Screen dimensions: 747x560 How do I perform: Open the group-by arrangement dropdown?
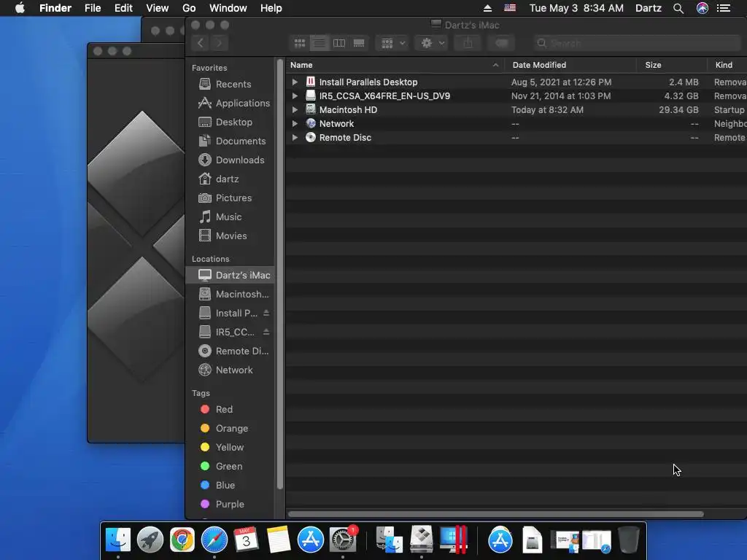click(392, 43)
